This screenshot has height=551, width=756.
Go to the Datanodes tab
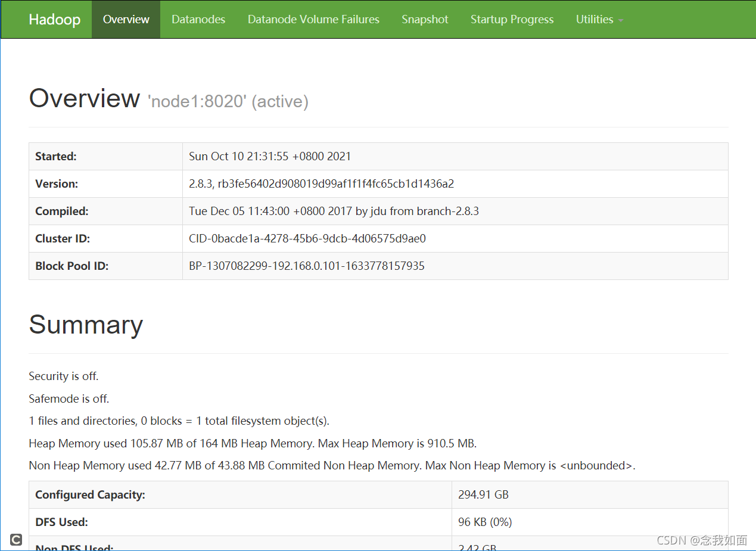coord(198,20)
